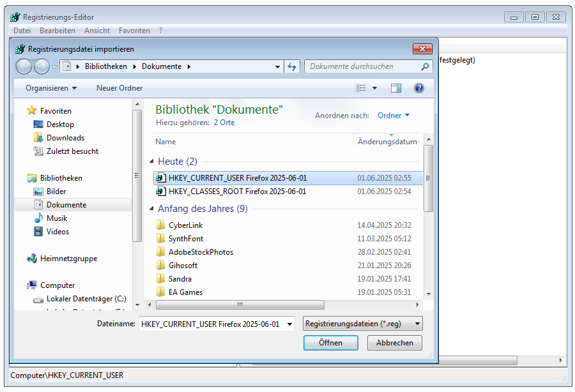Click the Dateiname input field
The image size is (575, 392).
tap(211, 324)
